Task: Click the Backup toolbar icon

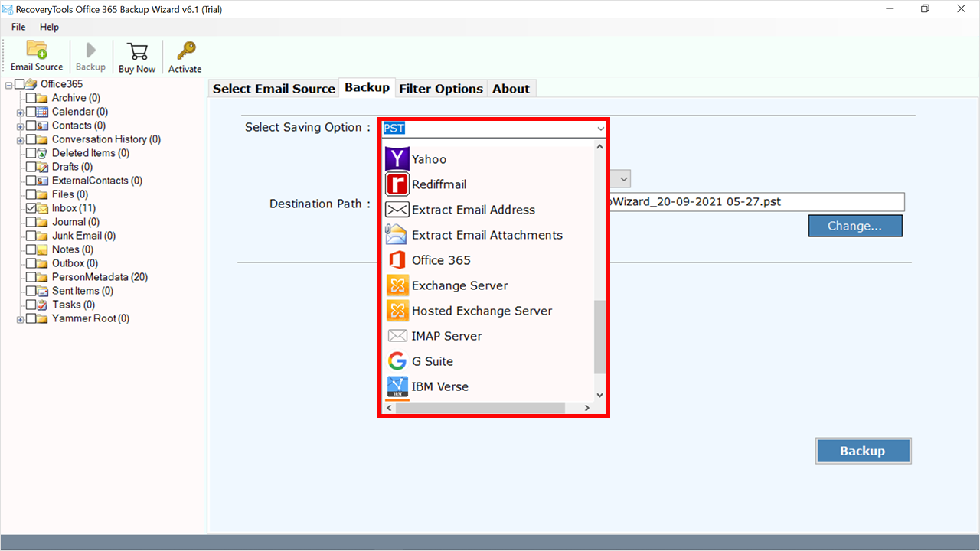Action: click(90, 51)
